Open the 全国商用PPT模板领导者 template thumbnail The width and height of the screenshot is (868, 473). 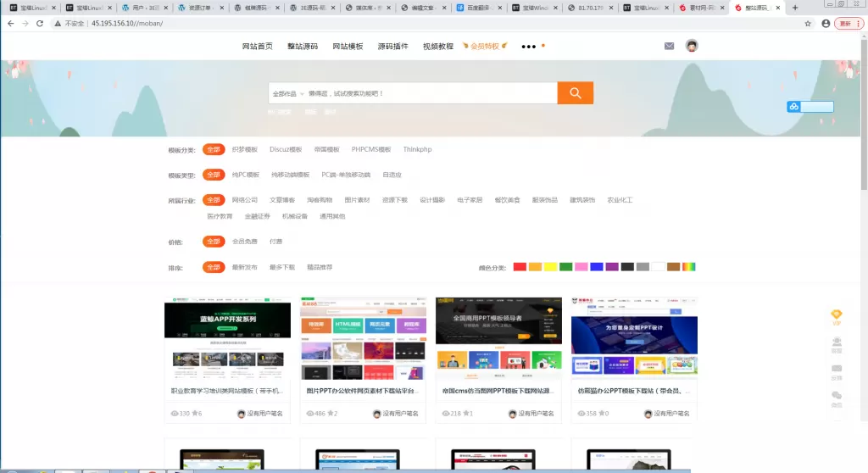pyautogui.click(x=498, y=338)
